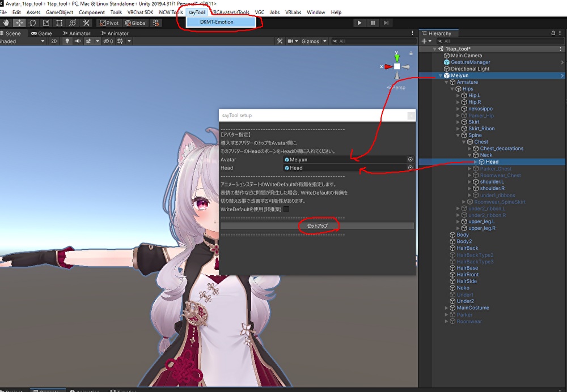Toggle 2D view mode in the Scene view
567x392 pixels.
54,41
